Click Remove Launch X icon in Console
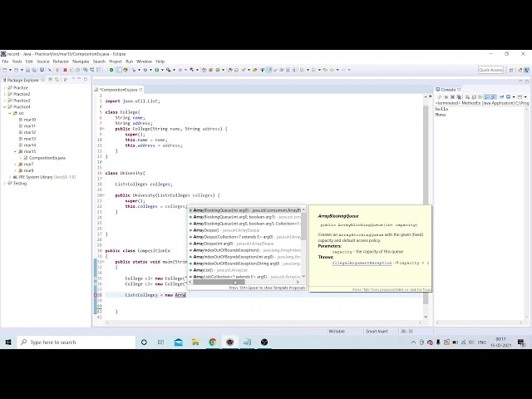The image size is (532, 399). 452,97
